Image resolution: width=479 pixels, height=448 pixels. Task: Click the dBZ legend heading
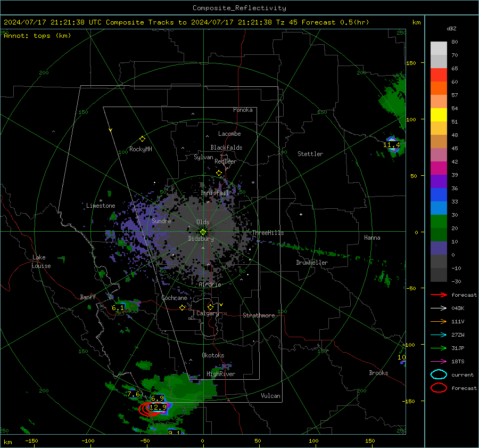point(451,28)
